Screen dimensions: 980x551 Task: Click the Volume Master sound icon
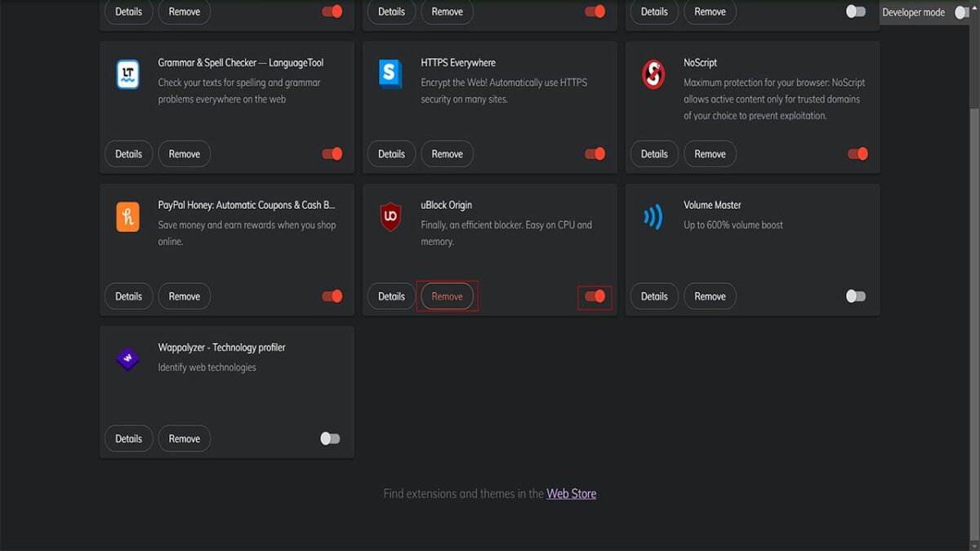pyautogui.click(x=653, y=217)
